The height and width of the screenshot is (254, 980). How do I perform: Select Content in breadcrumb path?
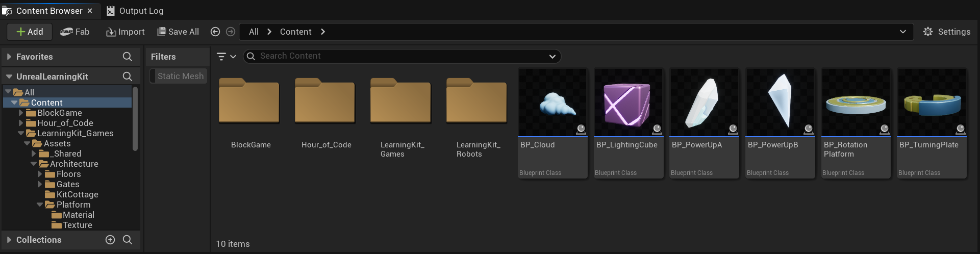pyautogui.click(x=296, y=32)
